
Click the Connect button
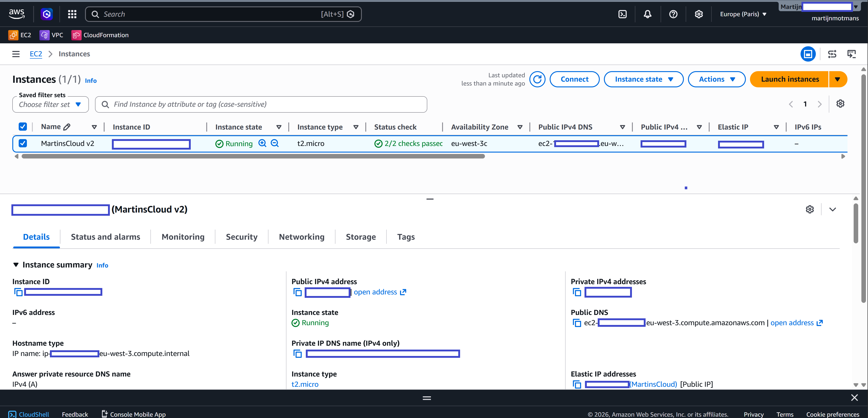click(x=574, y=79)
